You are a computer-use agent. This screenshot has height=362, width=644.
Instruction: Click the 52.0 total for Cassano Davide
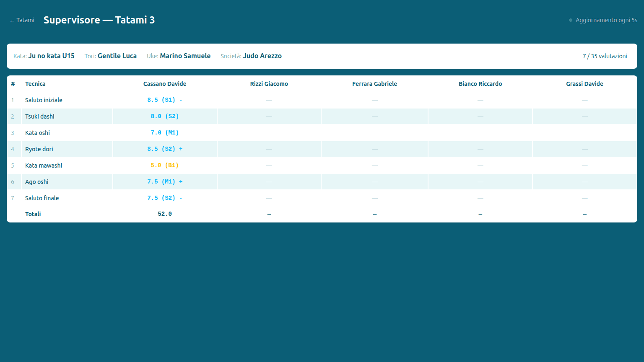point(165,214)
